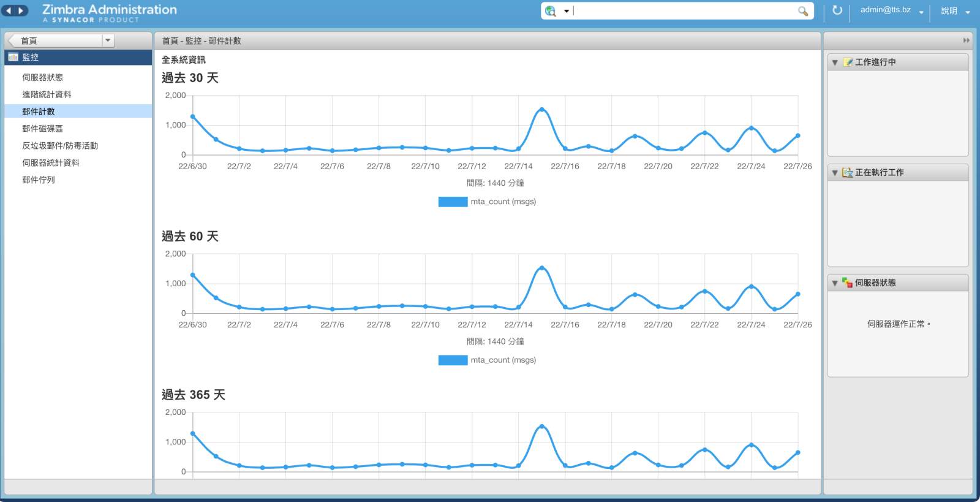Screen dimensions: 980x502
Task: Collapse the 伺服器狀態 panel triangle
Action: (835, 283)
